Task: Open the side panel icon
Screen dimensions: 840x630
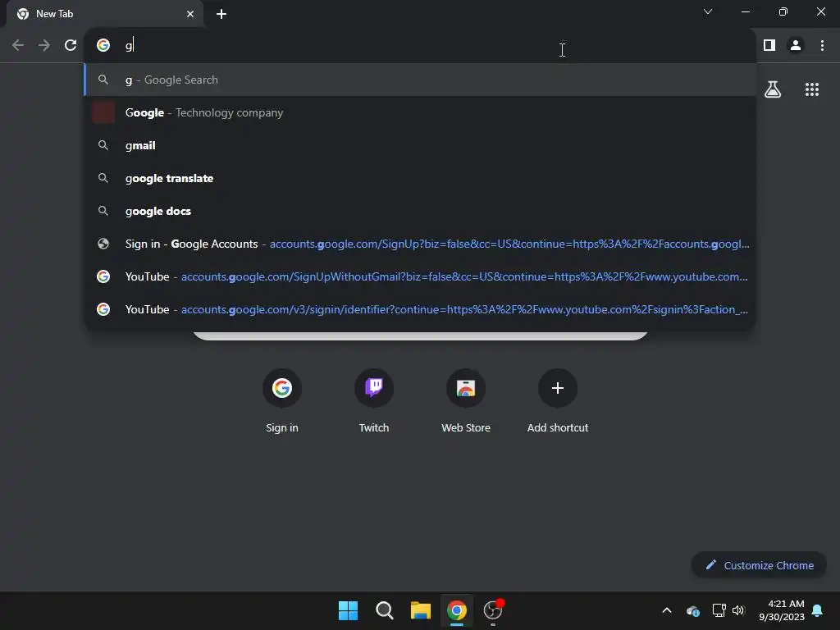Action: pyautogui.click(x=769, y=46)
